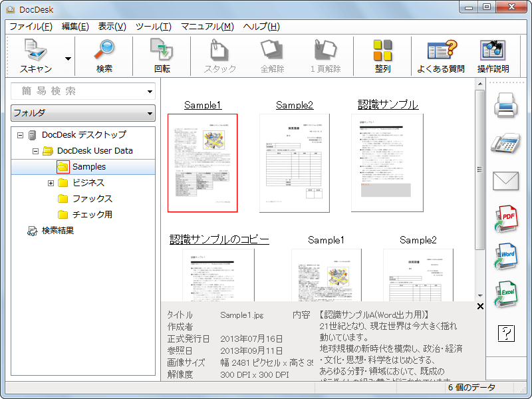Click the question mark help icon
The width and height of the screenshot is (532, 399).
coord(506,333)
